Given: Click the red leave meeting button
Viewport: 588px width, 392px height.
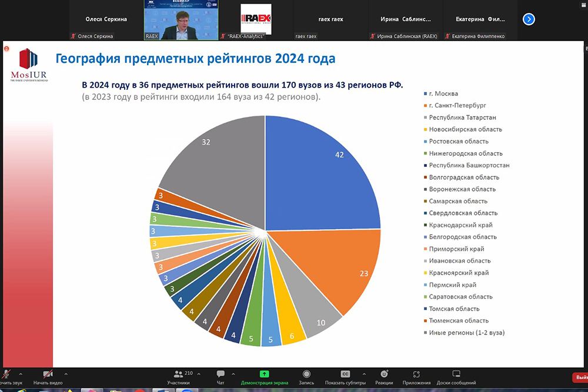Looking at the screenshot, I should pos(580,377).
